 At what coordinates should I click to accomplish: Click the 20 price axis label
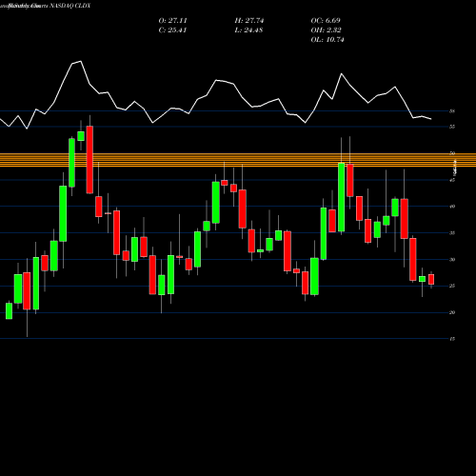coord(452,312)
